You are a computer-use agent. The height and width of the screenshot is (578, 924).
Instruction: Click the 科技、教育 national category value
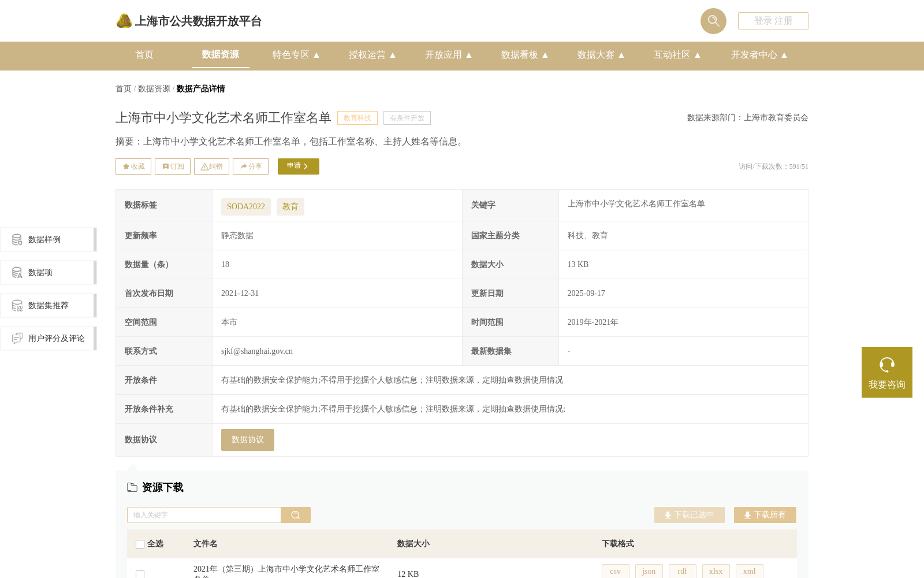click(x=587, y=235)
